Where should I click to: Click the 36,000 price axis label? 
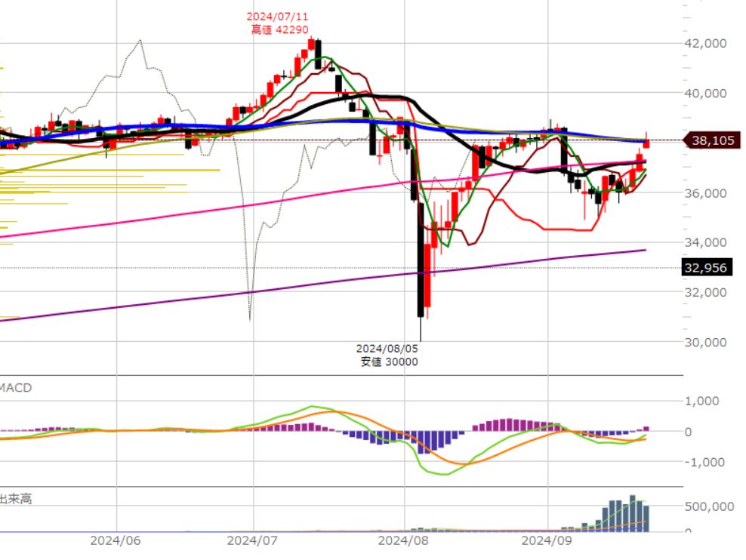point(705,193)
